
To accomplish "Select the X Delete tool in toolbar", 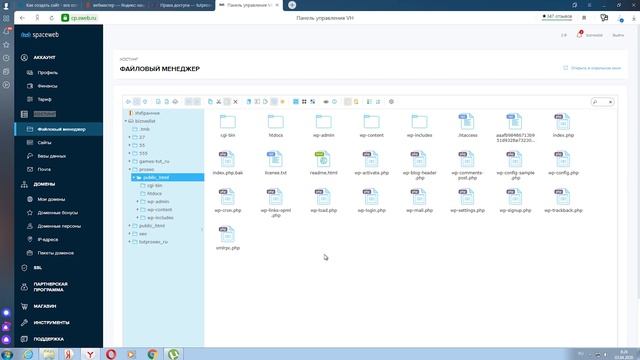I will pos(236,102).
